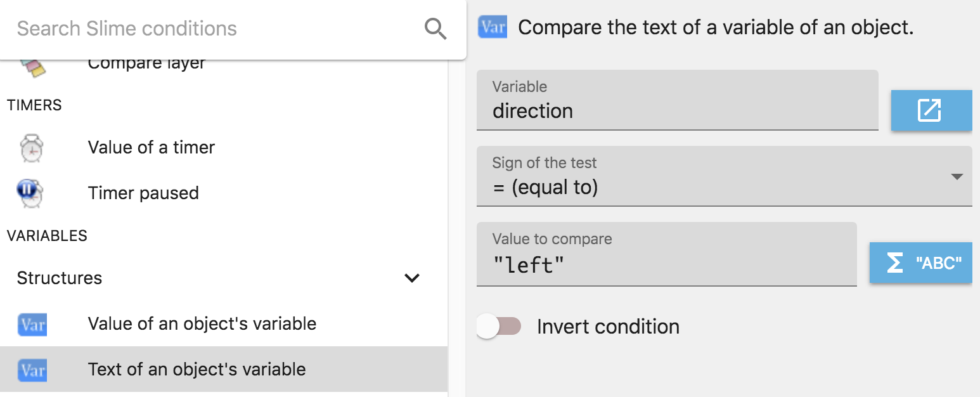Select the Compare layer condition
Image resolution: width=980 pixels, height=397 pixels.
tap(146, 65)
